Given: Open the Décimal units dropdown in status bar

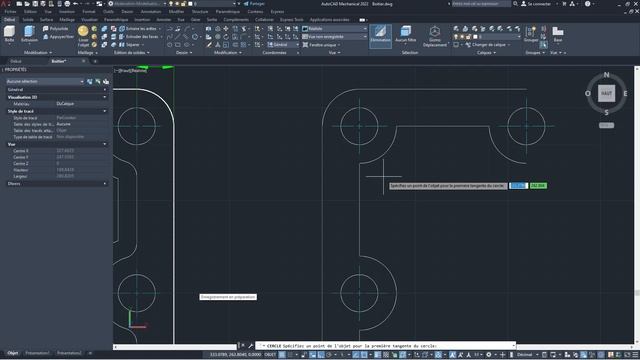Looking at the screenshot, I should [x=527, y=355].
